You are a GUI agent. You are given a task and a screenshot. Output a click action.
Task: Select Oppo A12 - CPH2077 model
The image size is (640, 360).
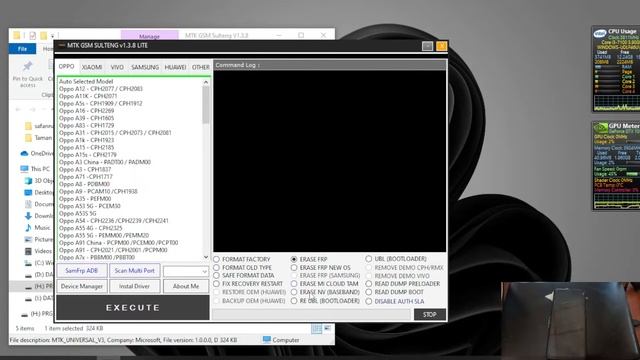101,89
